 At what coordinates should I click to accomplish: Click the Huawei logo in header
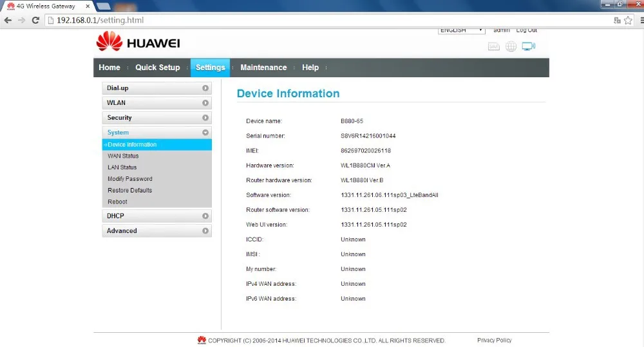[138, 42]
